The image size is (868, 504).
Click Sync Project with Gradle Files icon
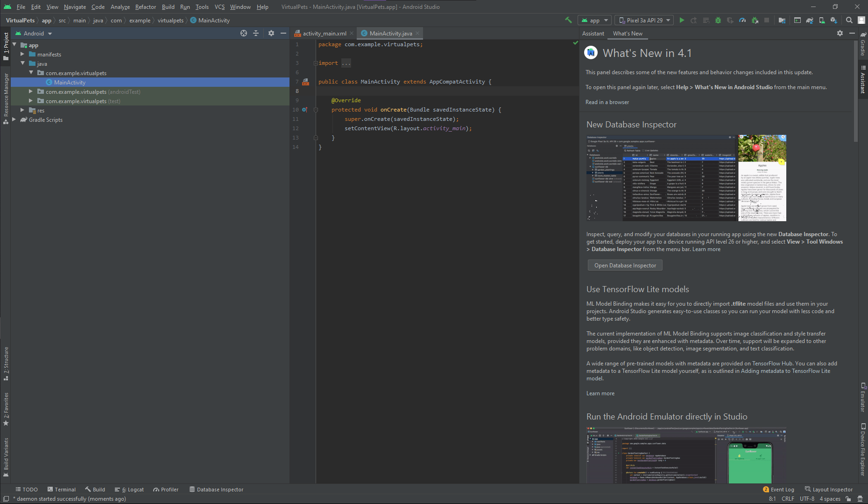pos(810,20)
